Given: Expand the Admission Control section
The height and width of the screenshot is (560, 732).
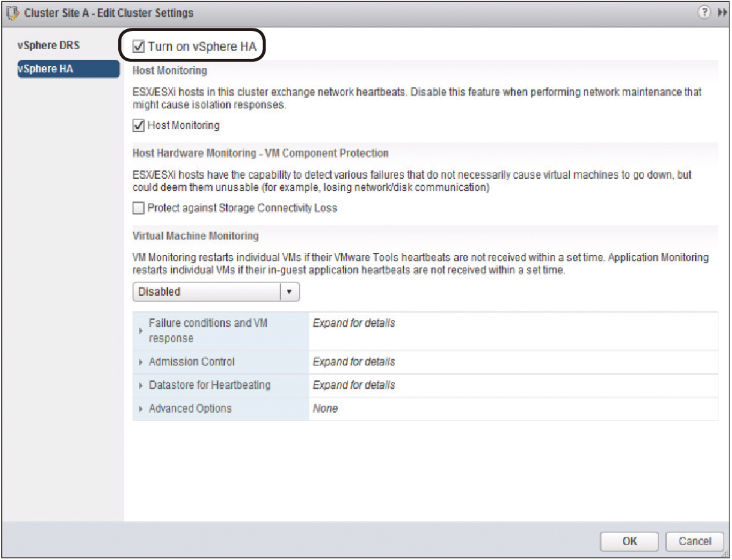Looking at the screenshot, I should click(x=140, y=362).
